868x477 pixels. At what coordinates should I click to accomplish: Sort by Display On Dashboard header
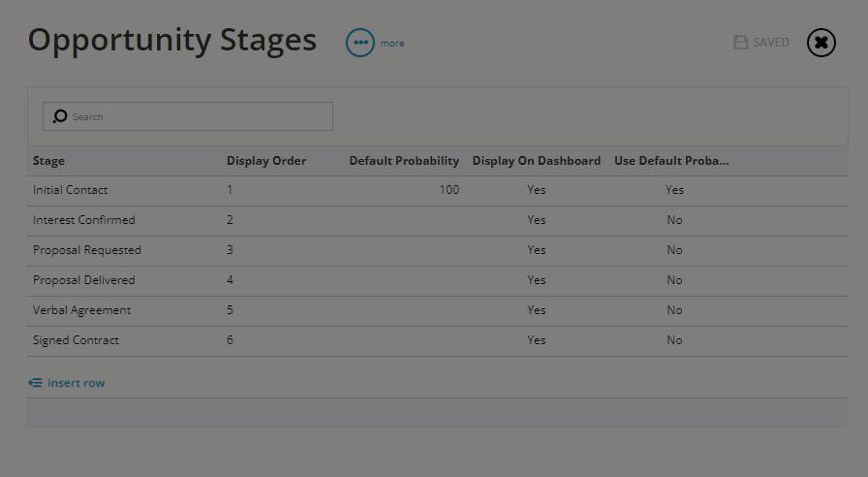coord(537,161)
